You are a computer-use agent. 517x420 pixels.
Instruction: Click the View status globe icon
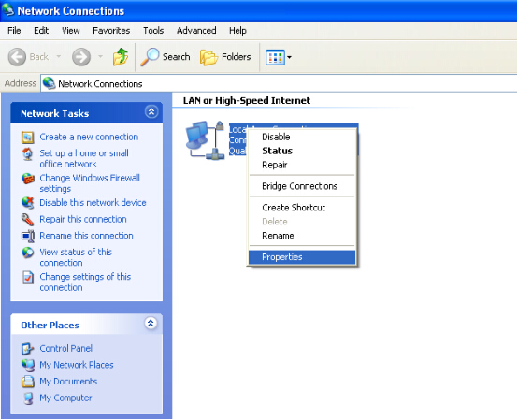point(28,253)
